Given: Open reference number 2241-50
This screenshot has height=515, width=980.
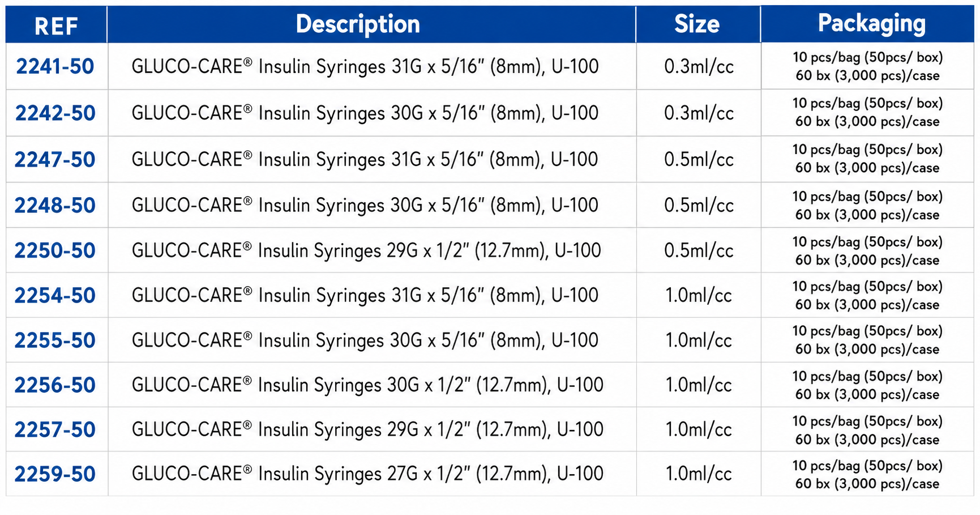Looking at the screenshot, I should [55, 67].
